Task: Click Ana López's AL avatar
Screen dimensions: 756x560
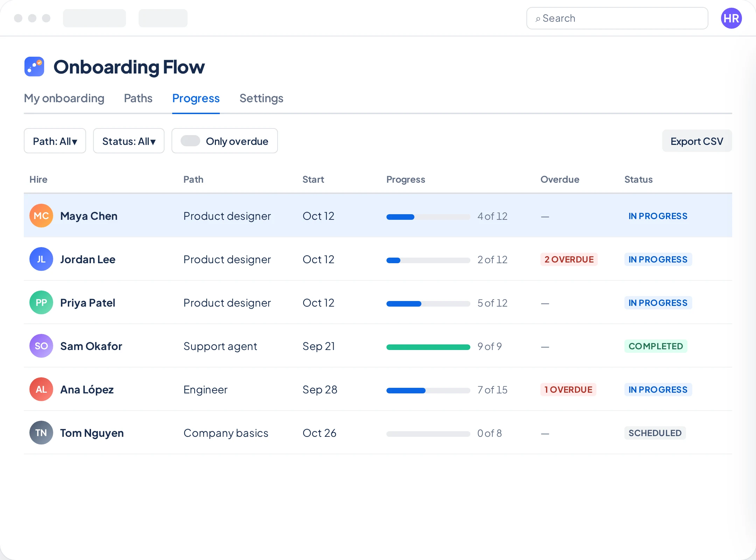Action: (41, 389)
